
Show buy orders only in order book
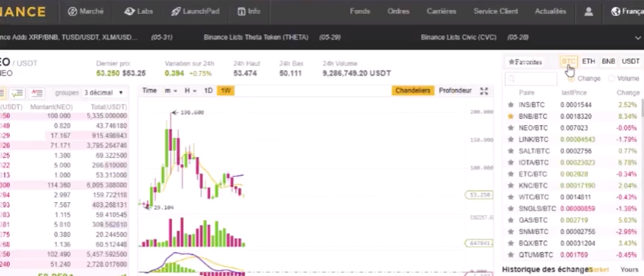18,93
